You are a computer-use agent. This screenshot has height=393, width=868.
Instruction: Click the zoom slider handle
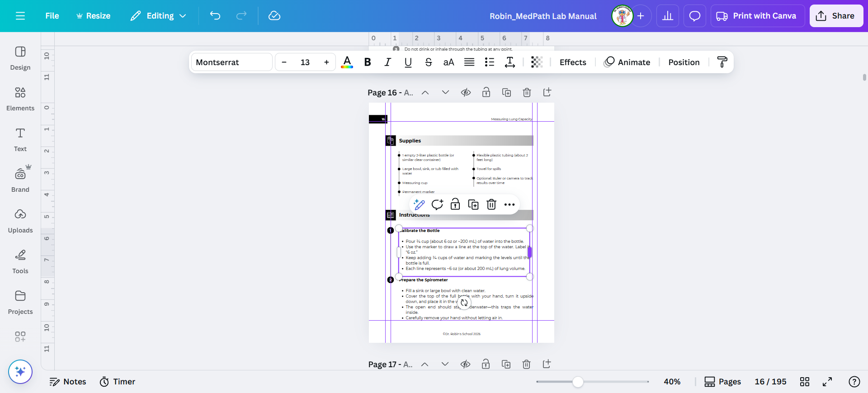tap(578, 382)
